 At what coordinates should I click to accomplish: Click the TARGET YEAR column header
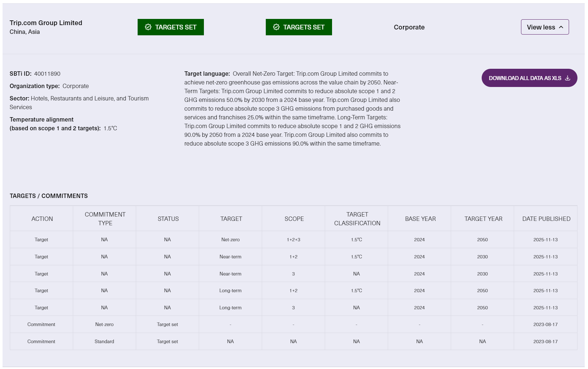tap(483, 219)
